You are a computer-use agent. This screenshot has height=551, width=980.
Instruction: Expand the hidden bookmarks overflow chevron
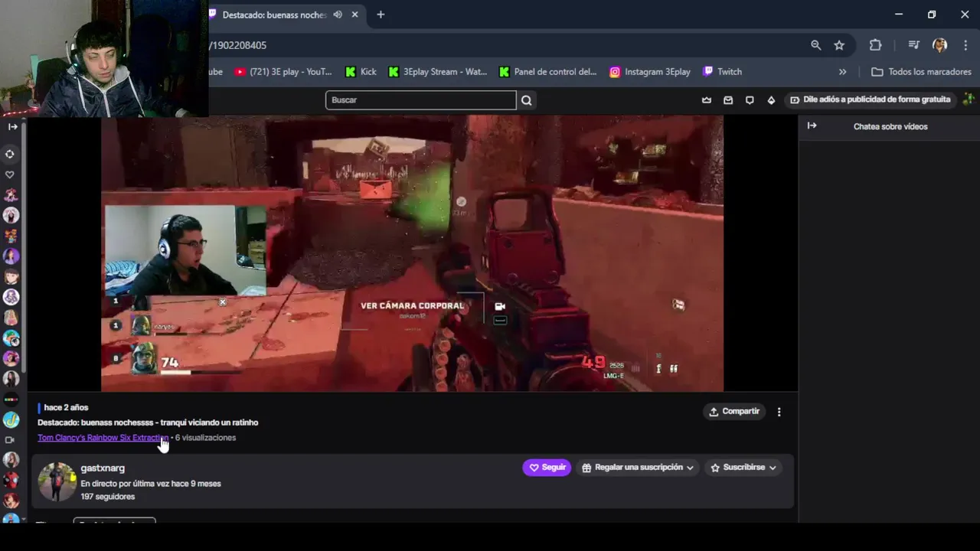click(843, 72)
